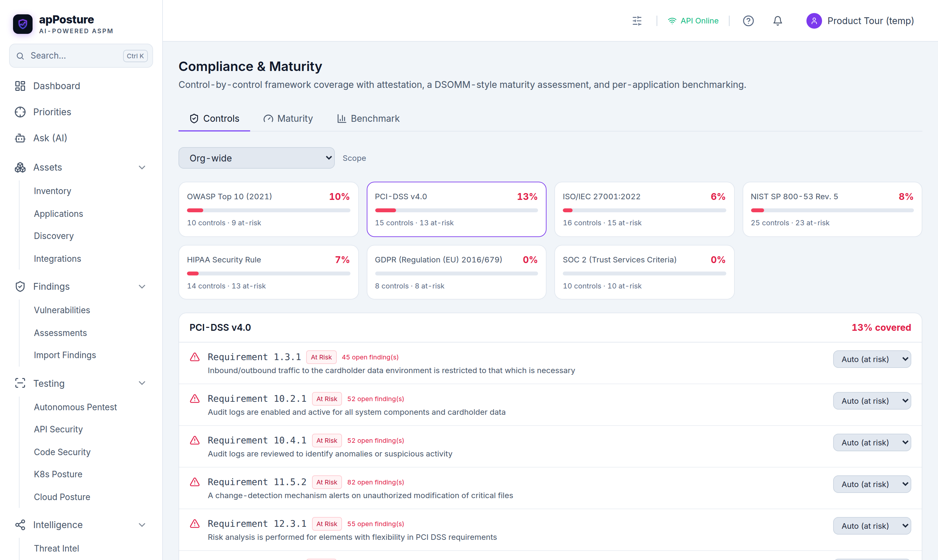938x560 pixels.
Task: Click OWASP Top 10 coverage progress bar
Action: (268, 210)
